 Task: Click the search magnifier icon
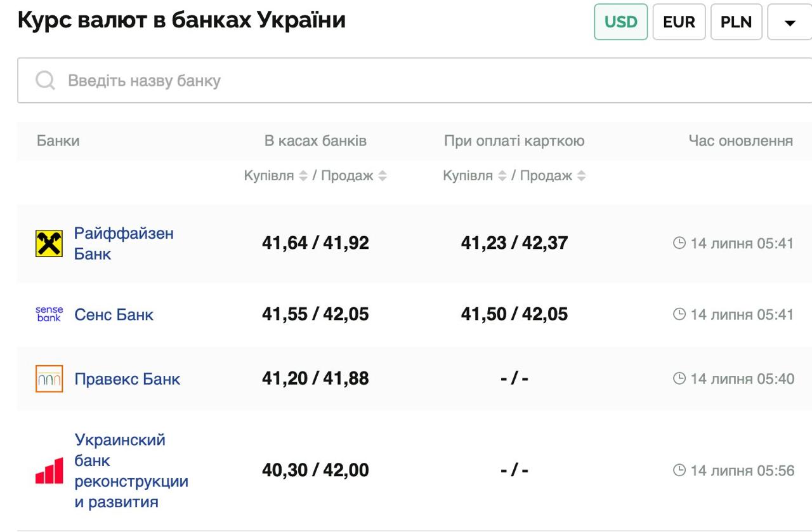click(44, 81)
